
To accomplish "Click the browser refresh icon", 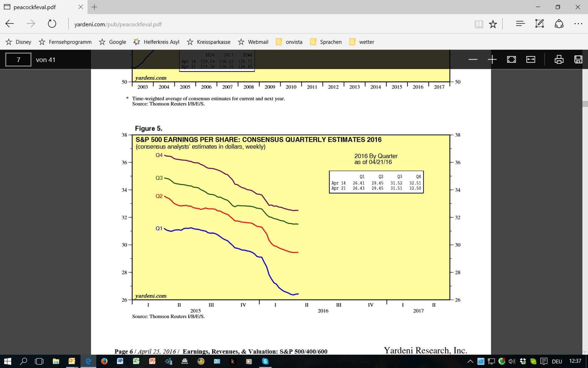I will [x=52, y=24].
